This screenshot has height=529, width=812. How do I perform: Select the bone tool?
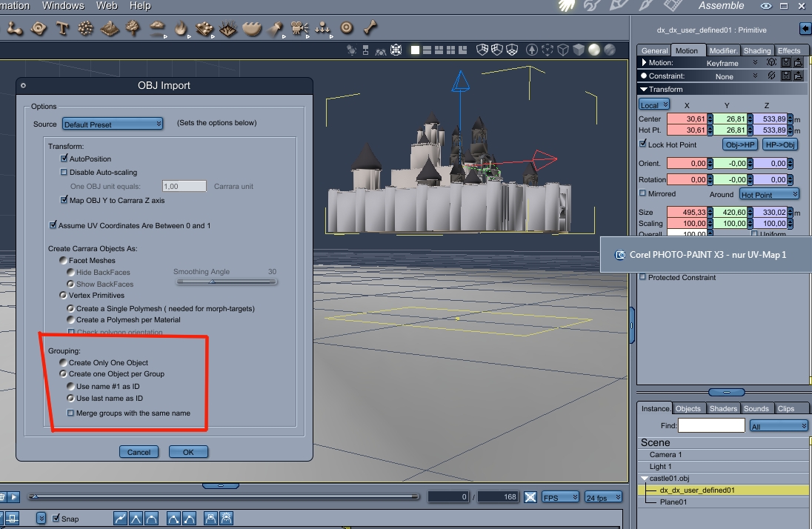(x=370, y=27)
